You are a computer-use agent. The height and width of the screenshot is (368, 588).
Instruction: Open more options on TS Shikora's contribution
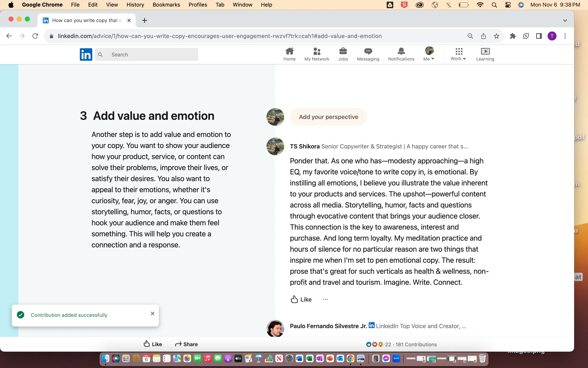[x=325, y=299]
